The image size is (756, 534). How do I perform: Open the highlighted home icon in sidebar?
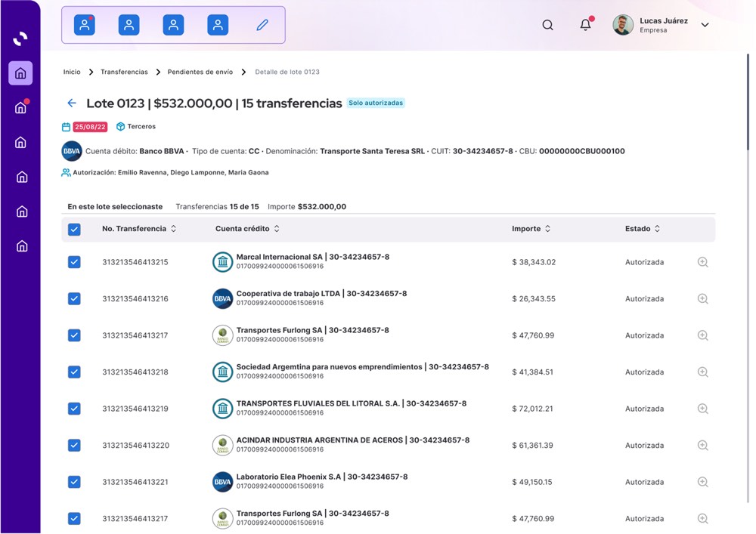click(20, 73)
